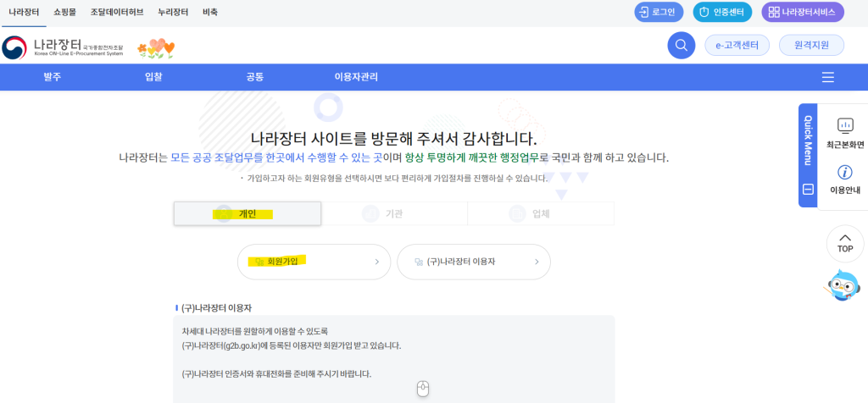Open the 인증센터 button
The width and height of the screenshot is (868, 403).
(x=722, y=12)
